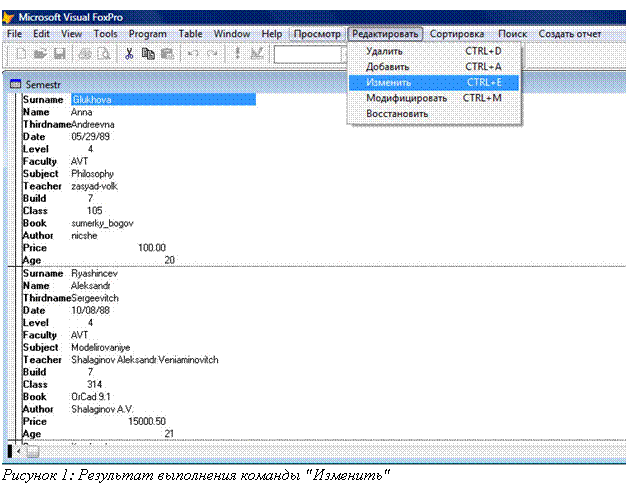Choose Восстановить menu entry
This screenshot has height=487, width=628.
coord(434,114)
